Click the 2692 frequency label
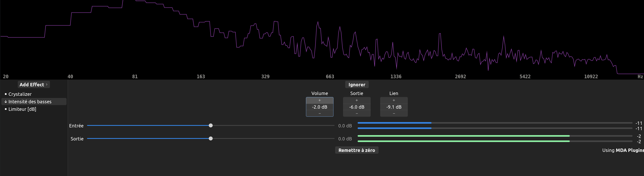Image resolution: width=644 pixels, height=176 pixels. (460, 76)
